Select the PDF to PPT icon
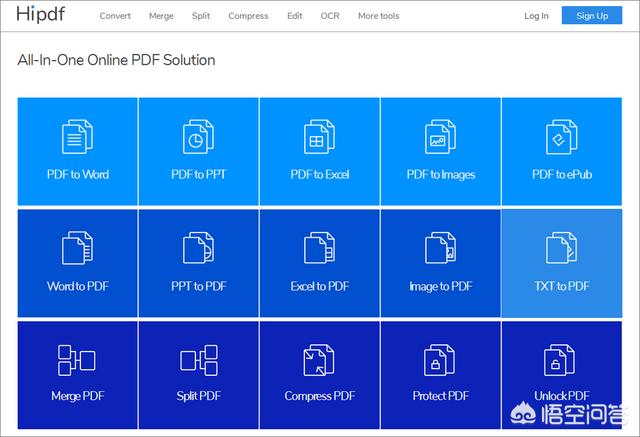Image resolution: width=640 pixels, height=437 pixels. coord(198,137)
